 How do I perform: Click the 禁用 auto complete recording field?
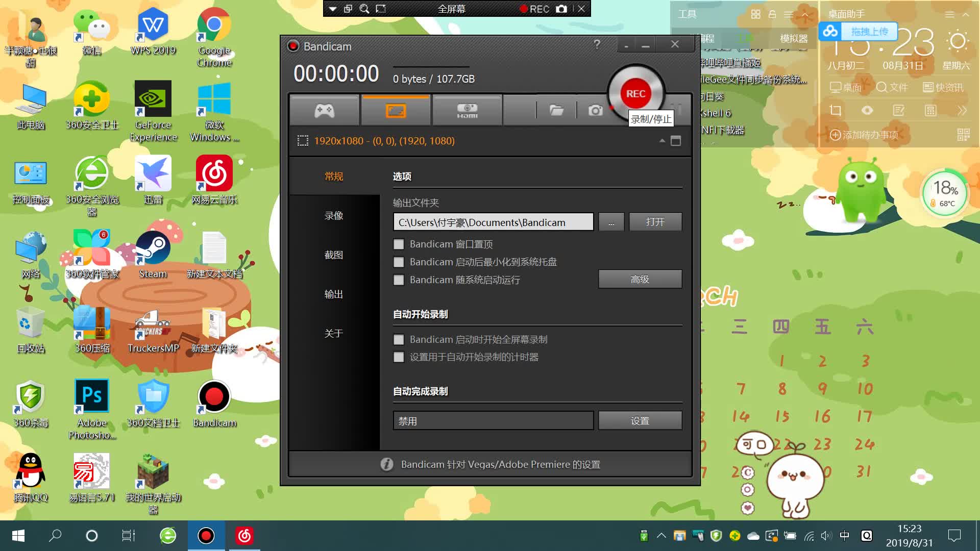(x=493, y=421)
